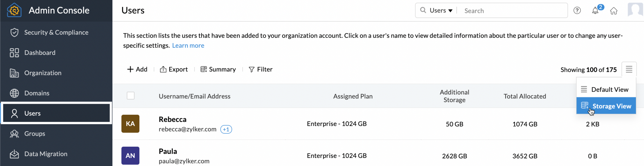Click the Add user button

coord(137,69)
